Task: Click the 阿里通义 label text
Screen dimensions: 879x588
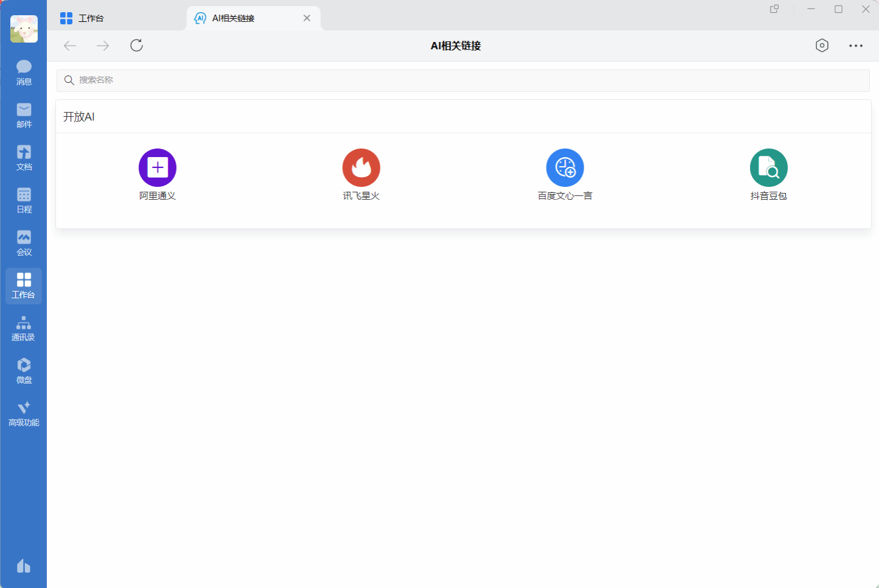Action: point(158,195)
